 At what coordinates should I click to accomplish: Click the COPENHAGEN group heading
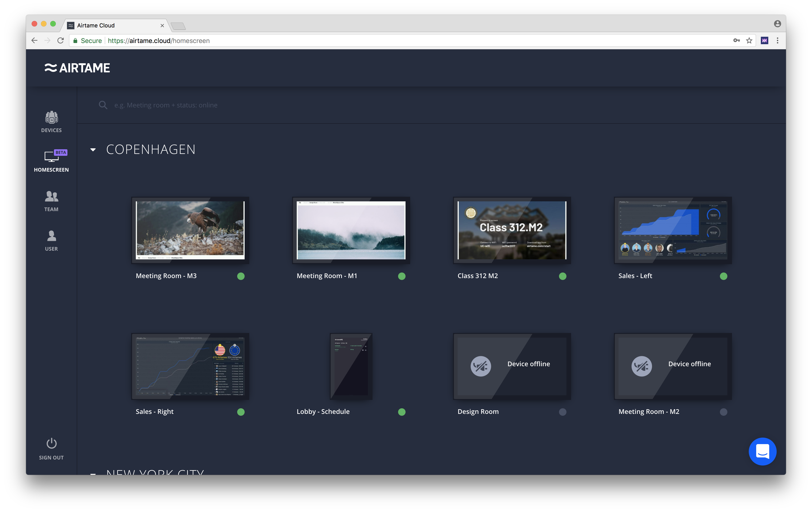151,150
